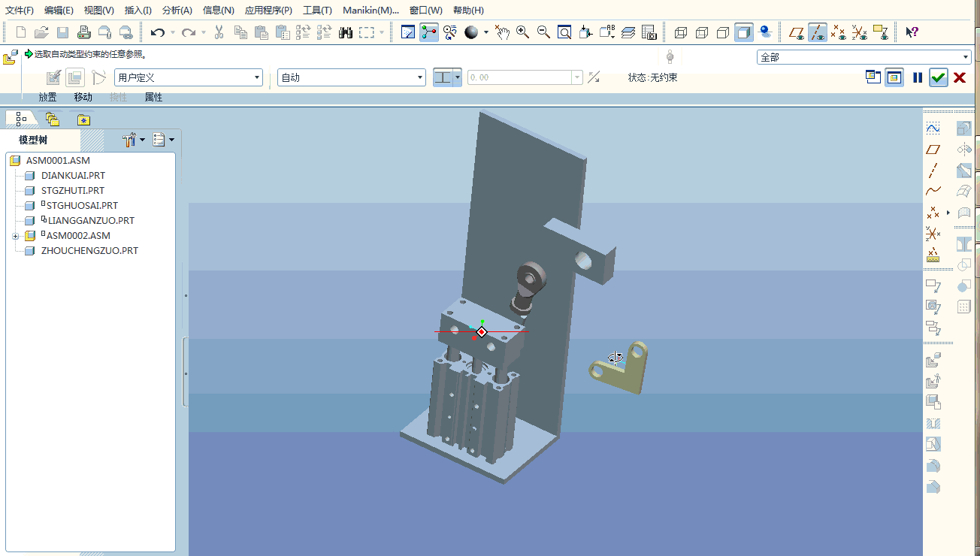Open the 视图(V) menu
The image size is (980, 556).
99,11
